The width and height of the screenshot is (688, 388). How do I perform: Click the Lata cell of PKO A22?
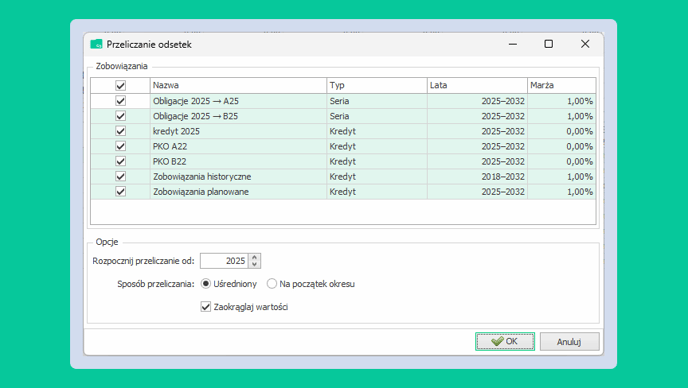[x=477, y=146]
